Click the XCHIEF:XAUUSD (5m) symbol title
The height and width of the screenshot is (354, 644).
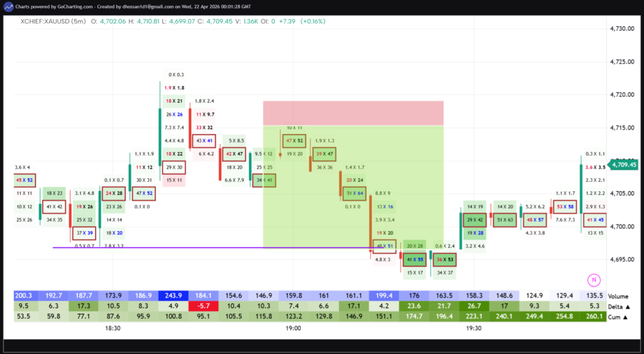pos(53,21)
